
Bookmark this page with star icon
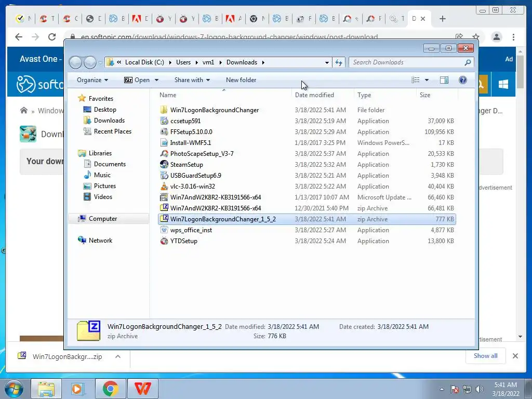tap(476, 37)
